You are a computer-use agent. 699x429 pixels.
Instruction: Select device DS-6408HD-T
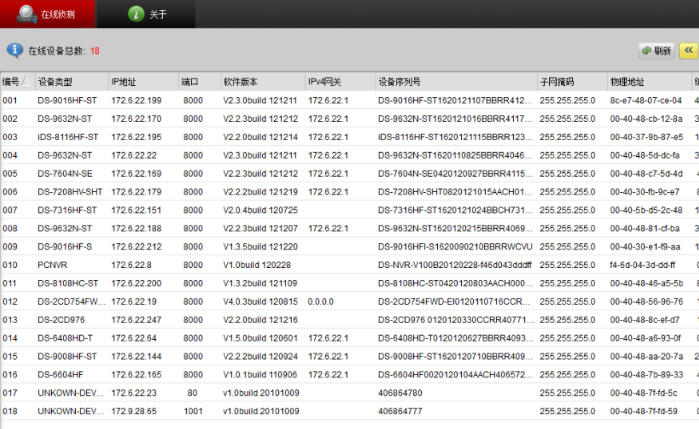coord(65,338)
